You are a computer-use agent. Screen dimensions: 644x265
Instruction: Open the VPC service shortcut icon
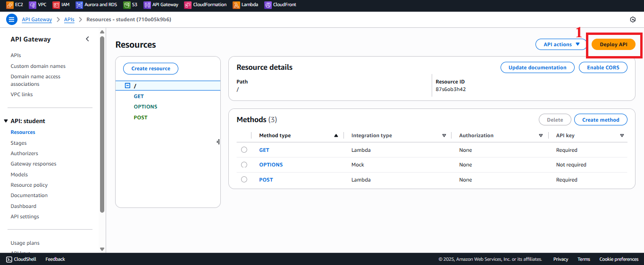click(32, 5)
